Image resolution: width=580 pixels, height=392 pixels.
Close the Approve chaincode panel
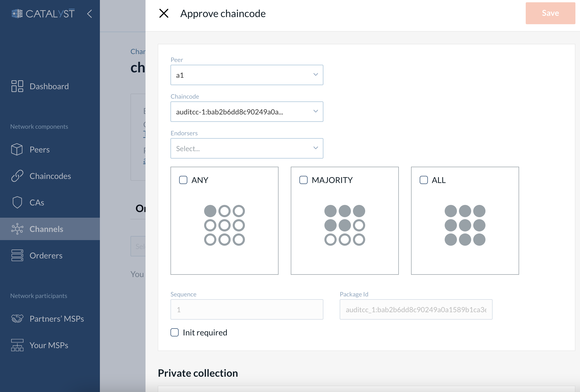click(164, 13)
